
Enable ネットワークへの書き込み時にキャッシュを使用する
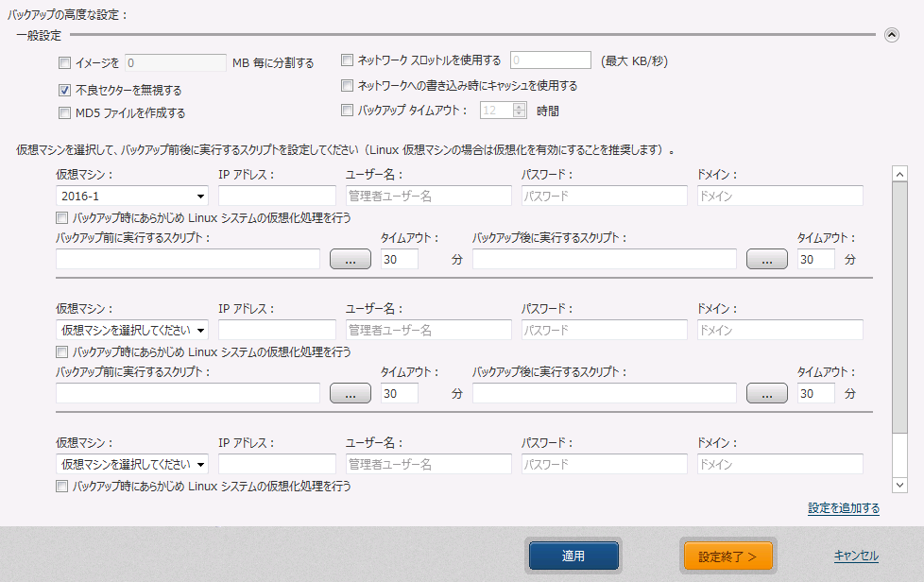coord(348,86)
